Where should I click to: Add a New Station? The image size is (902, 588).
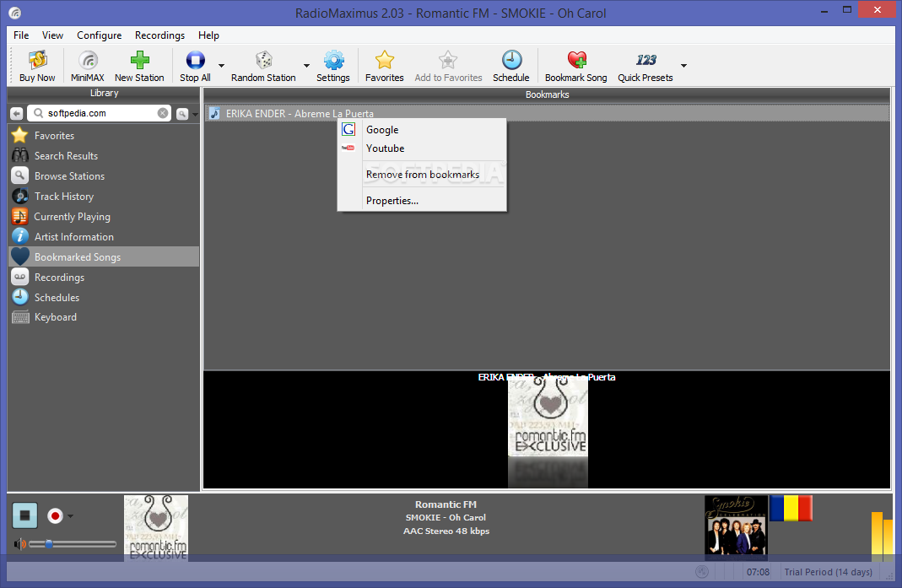click(139, 66)
